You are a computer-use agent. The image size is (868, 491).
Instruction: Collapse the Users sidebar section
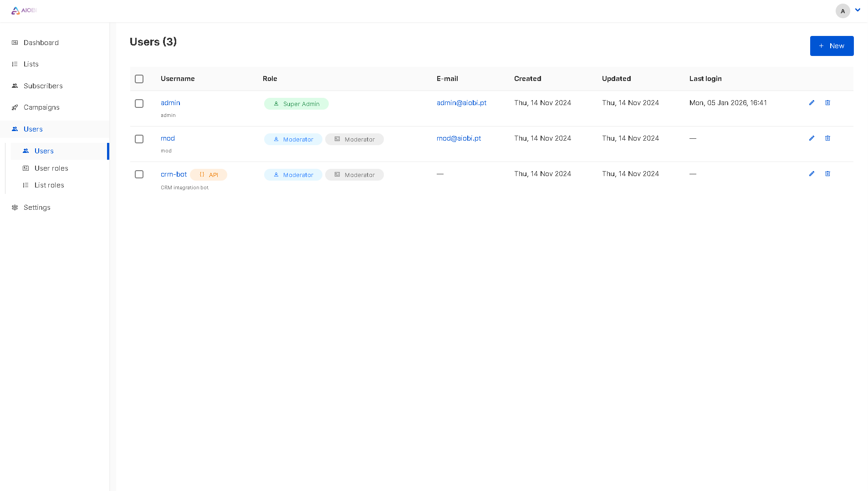(33, 129)
